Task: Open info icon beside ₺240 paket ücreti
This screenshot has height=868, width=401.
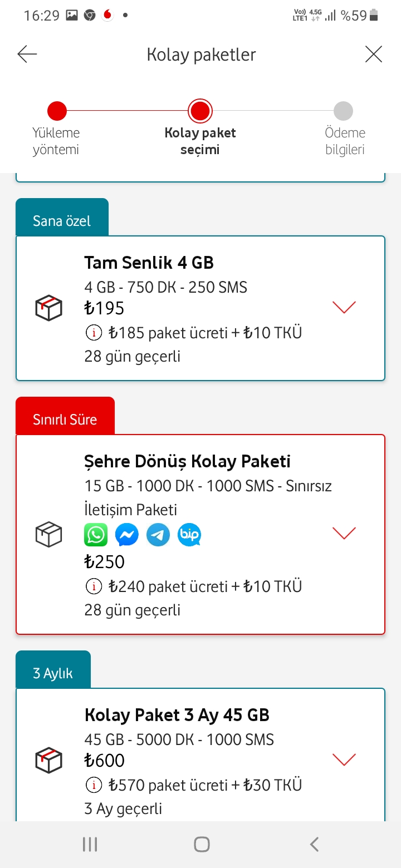Action: pyautogui.click(x=94, y=586)
